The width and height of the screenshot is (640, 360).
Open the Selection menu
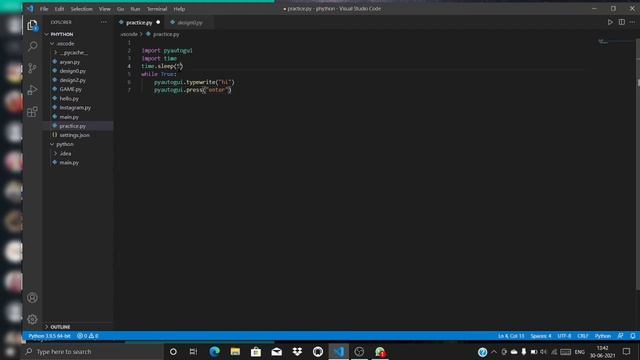pos(81,9)
